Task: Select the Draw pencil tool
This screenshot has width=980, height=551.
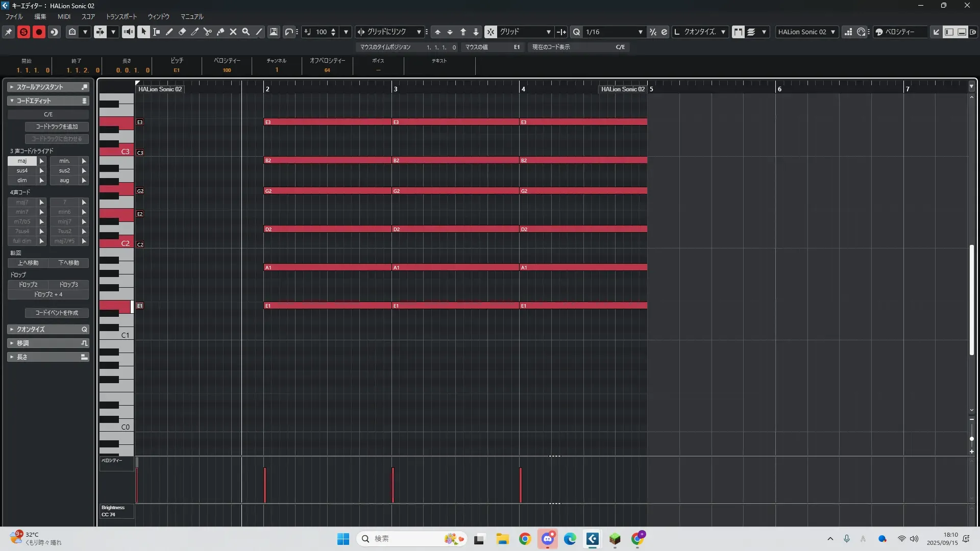Action: point(169,32)
